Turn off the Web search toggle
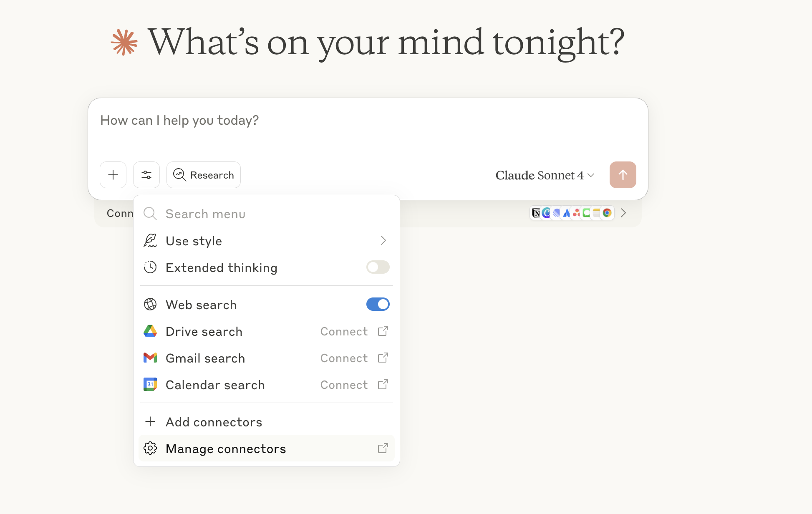 378,305
